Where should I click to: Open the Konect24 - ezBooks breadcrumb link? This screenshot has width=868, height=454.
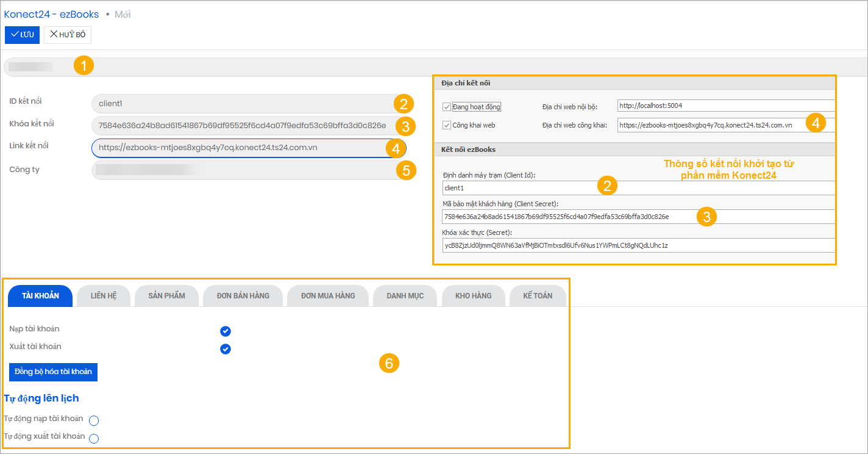[51, 14]
